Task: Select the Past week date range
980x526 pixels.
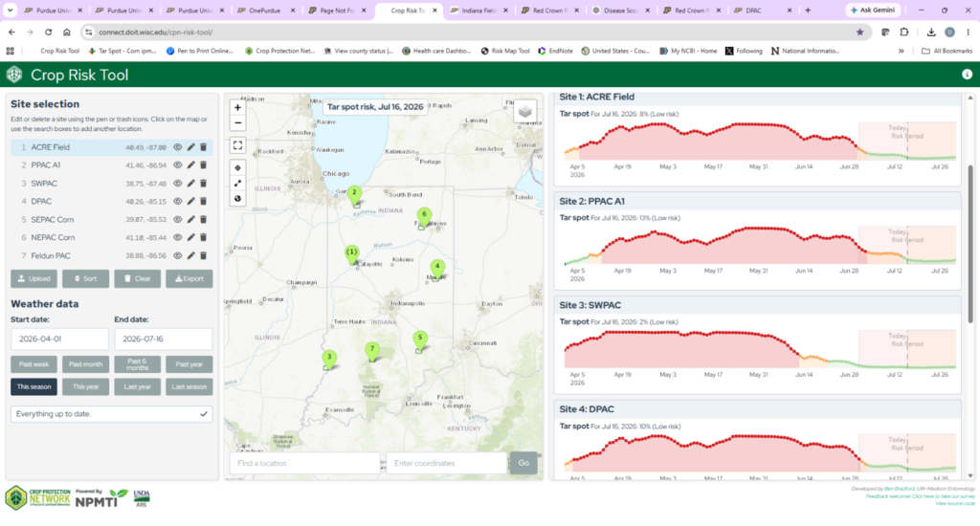Action: tap(33, 364)
